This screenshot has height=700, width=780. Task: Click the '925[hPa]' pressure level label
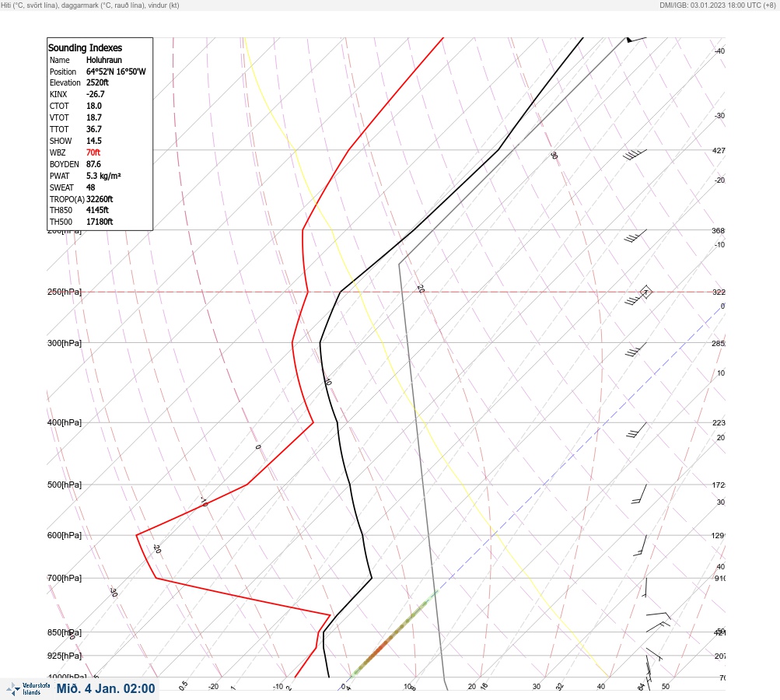tap(65, 656)
